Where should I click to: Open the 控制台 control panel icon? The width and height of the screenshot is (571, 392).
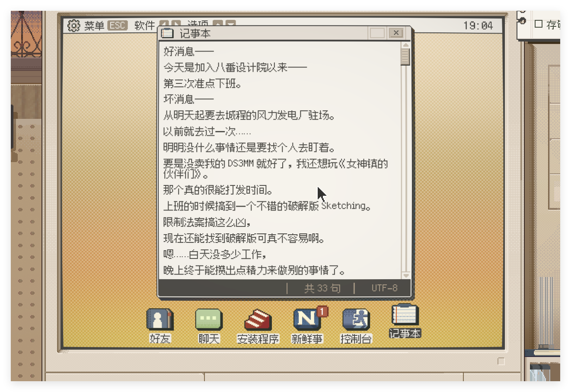(355, 321)
